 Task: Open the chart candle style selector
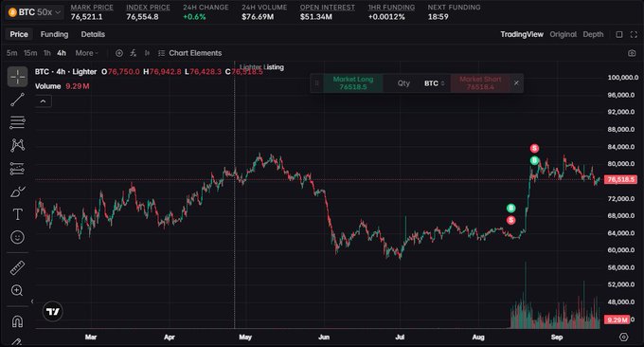point(147,53)
